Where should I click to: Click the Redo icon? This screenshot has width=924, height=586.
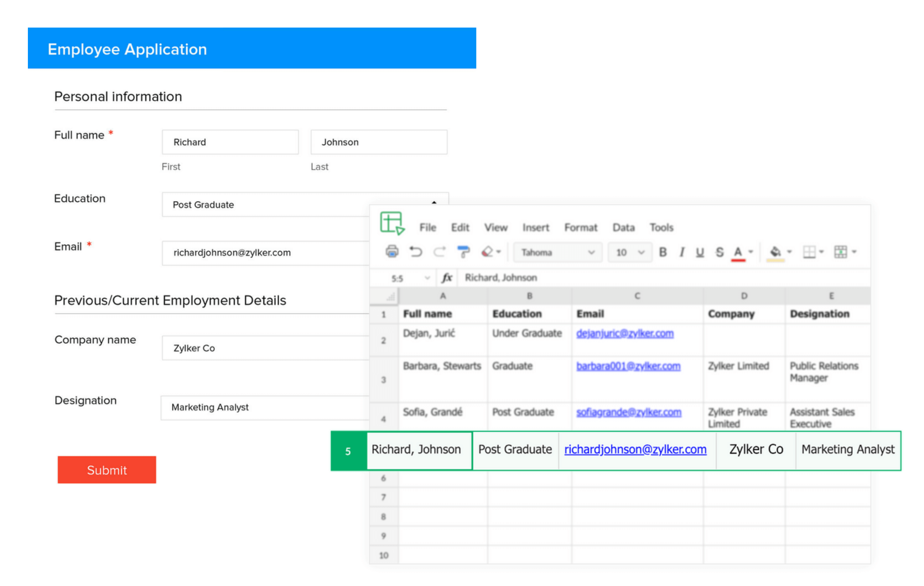(x=440, y=252)
